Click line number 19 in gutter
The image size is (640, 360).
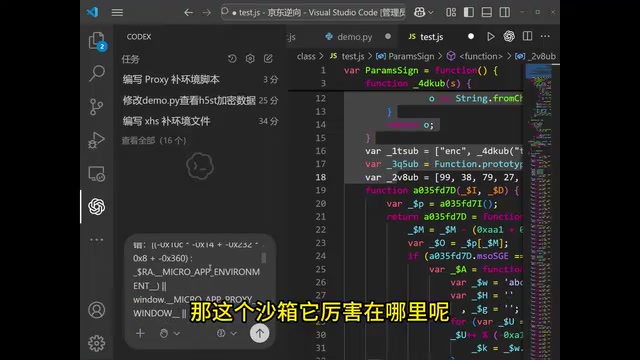click(x=321, y=190)
